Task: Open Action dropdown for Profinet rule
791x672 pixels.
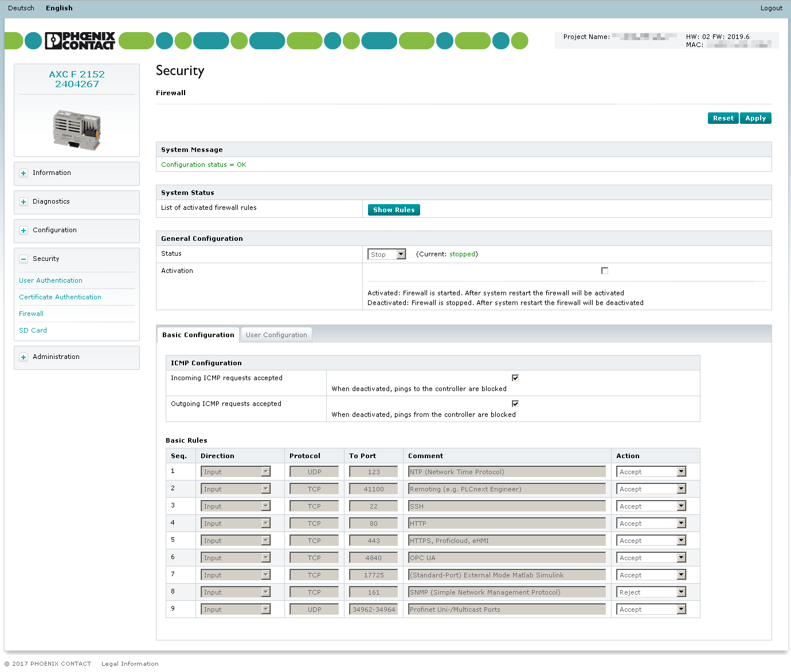Action: (x=651, y=610)
